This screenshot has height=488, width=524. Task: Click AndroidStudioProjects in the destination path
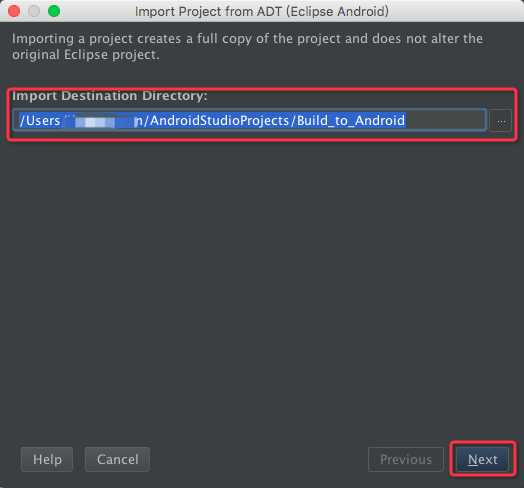[219, 120]
